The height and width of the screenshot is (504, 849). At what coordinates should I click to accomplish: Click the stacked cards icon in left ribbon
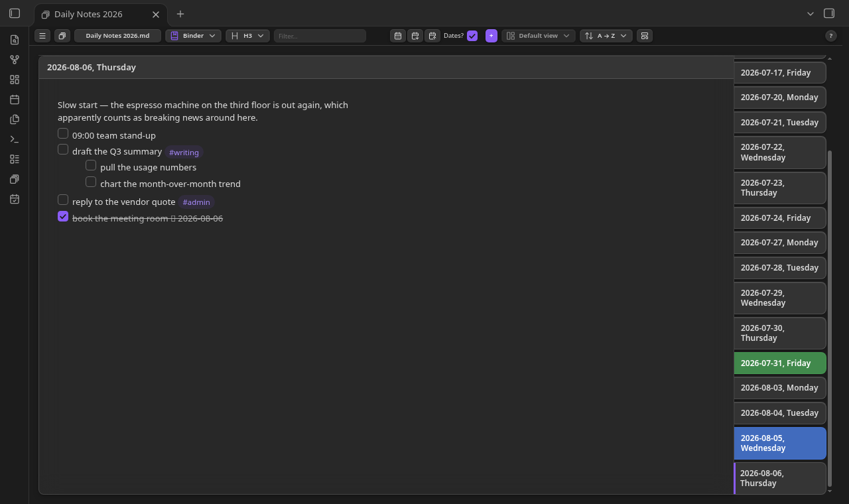tap(15, 179)
